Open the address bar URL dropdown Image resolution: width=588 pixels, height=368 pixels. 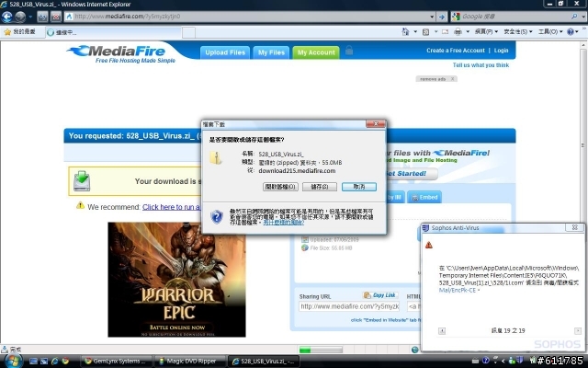click(432, 17)
